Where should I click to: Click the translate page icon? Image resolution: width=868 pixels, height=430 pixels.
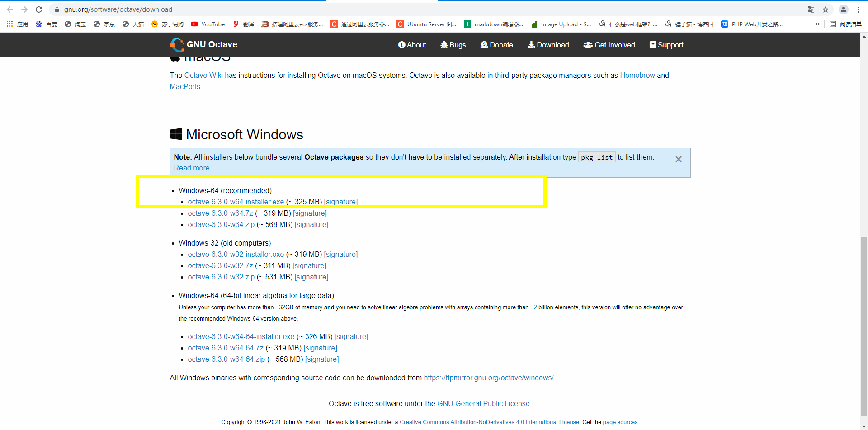coord(811,9)
